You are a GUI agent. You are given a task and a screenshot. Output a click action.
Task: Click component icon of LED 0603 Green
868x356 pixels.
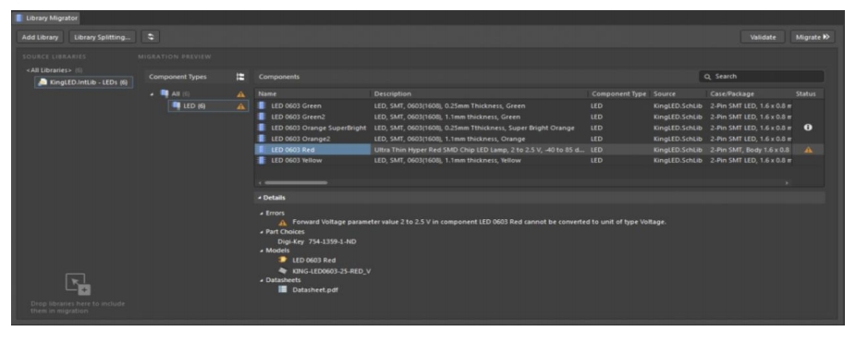262,105
